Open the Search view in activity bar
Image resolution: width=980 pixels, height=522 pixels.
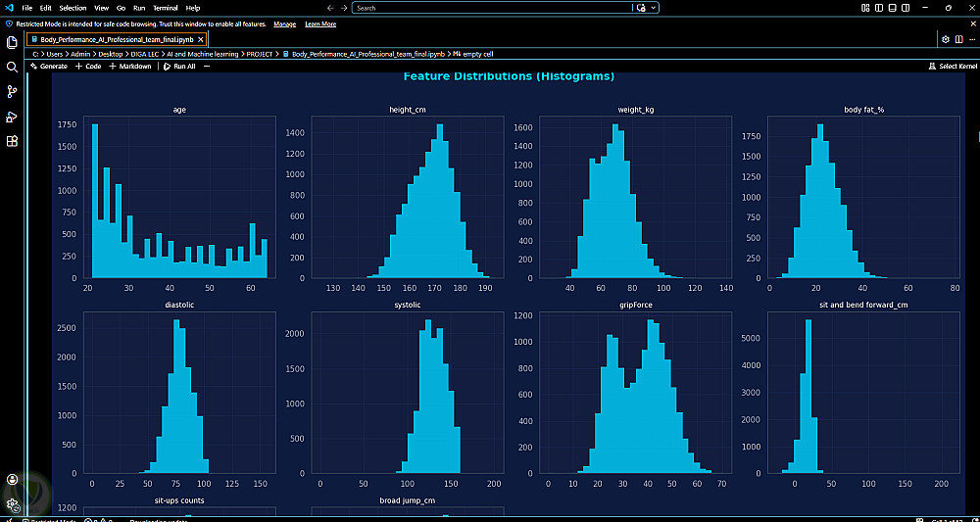pos(11,68)
